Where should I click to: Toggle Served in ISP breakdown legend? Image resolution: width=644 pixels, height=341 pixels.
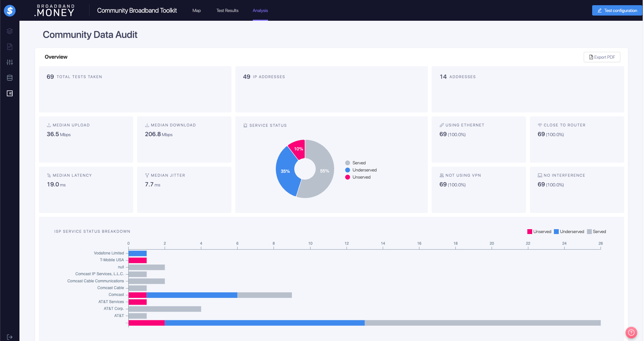click(596, 231)
